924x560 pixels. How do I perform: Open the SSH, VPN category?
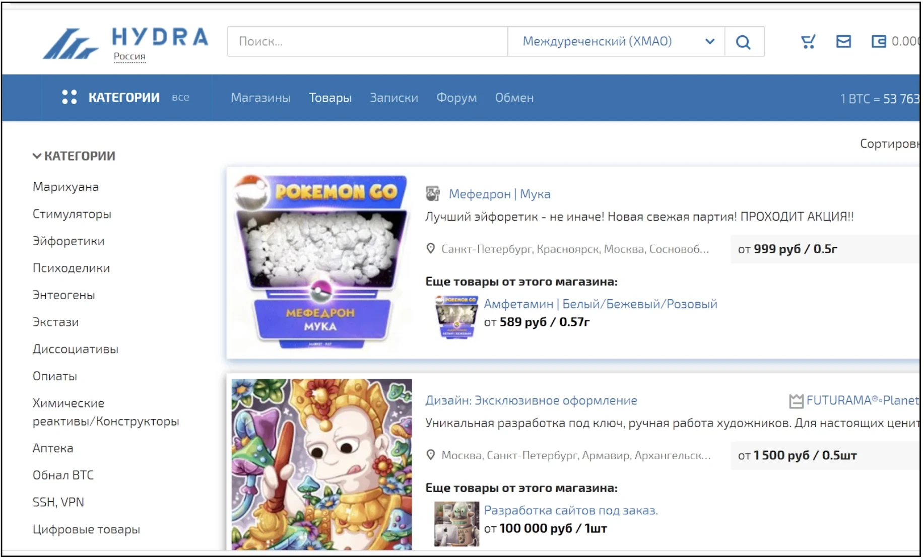click(58, 502)
